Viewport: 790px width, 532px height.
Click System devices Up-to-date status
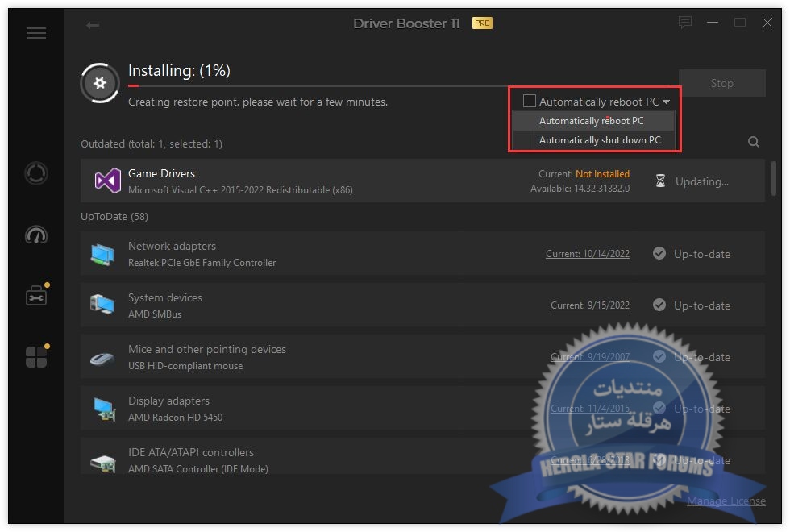coord(702,305)
